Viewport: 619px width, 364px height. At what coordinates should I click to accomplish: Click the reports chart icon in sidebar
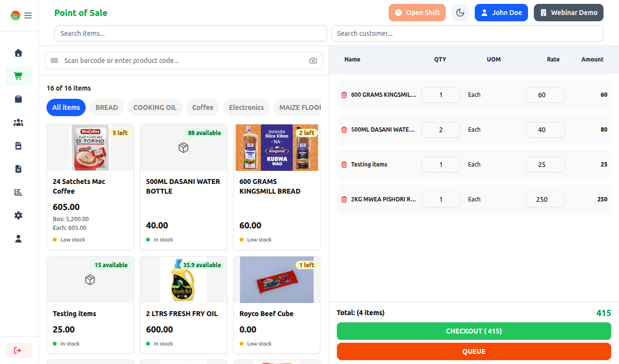(18, 192)
